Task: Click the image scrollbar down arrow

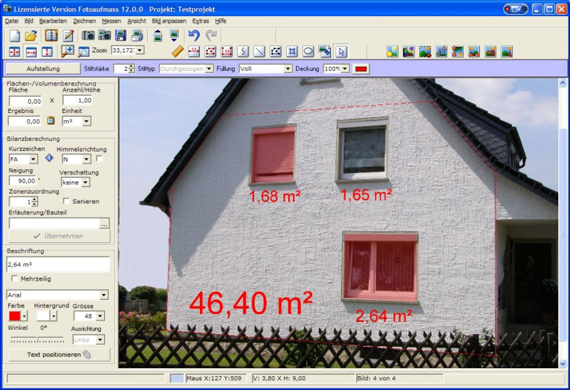Action: pos(563,363)
